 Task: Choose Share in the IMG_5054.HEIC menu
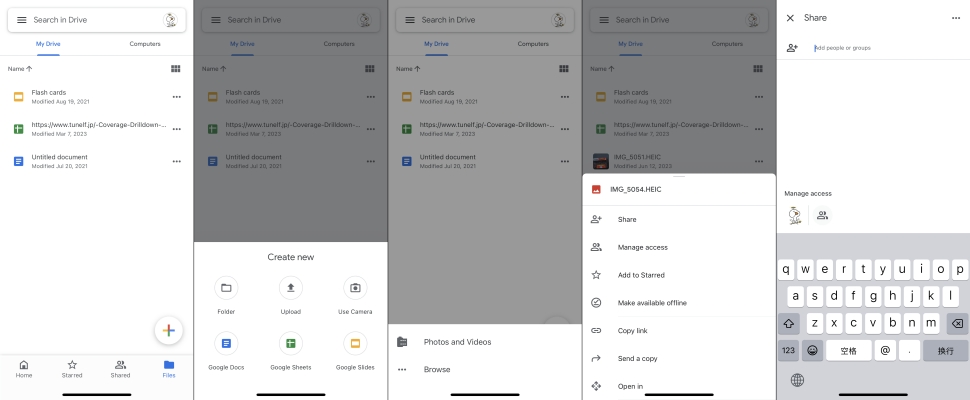(679, 219)
